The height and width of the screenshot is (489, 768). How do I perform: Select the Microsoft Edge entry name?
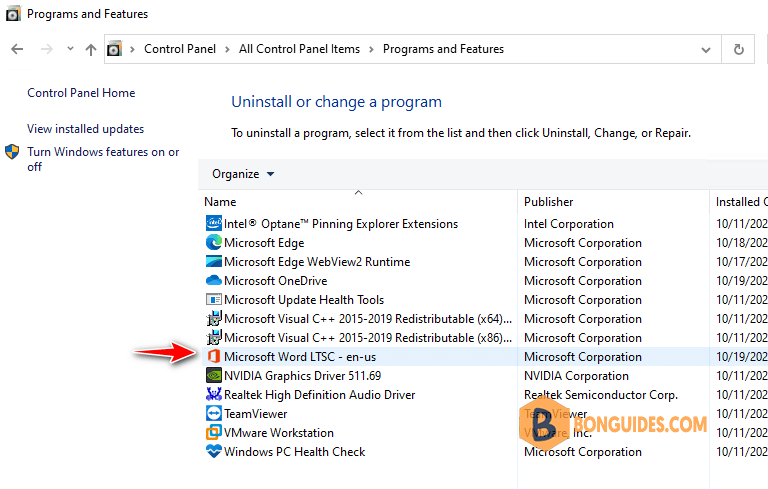[264, 243]
